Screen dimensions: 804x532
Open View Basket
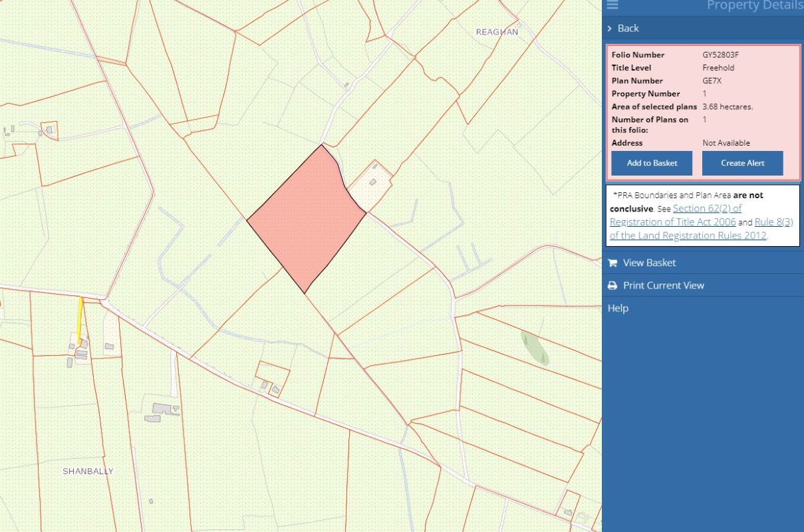[x=649, y=263]
